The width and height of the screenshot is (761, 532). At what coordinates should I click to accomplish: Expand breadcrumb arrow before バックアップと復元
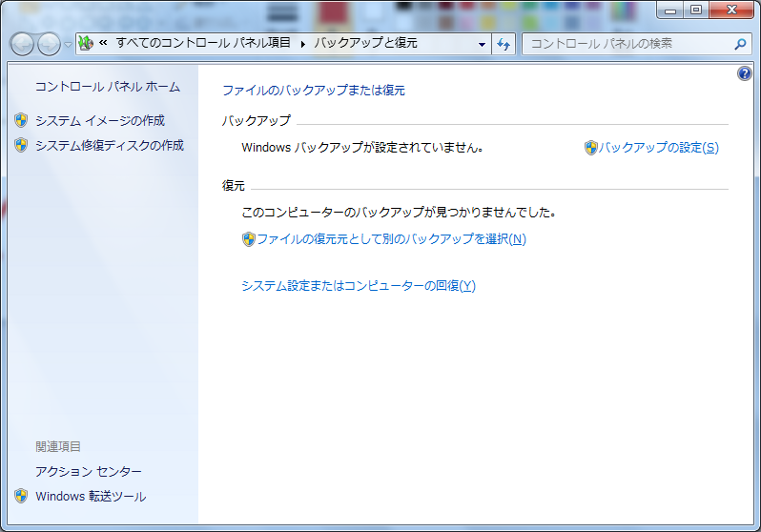[303, 44]
